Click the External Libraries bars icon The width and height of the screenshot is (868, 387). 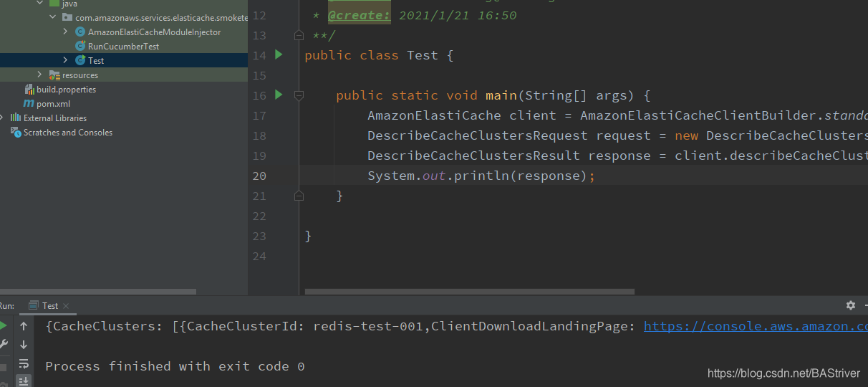point(16,118)
